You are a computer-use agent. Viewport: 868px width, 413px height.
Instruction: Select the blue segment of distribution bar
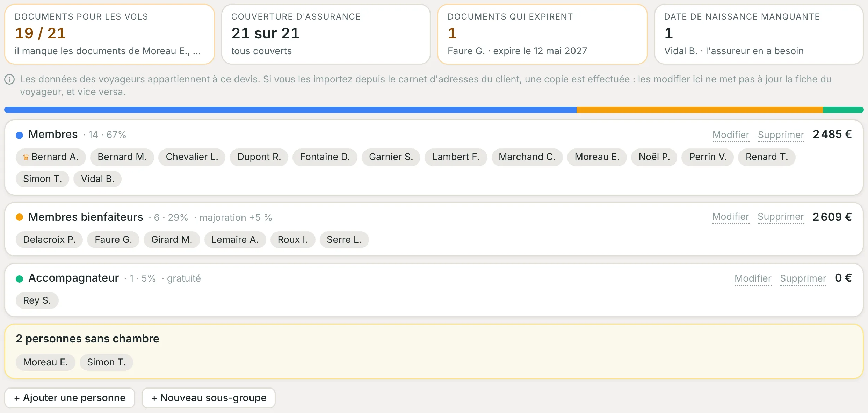coord(290,110)
